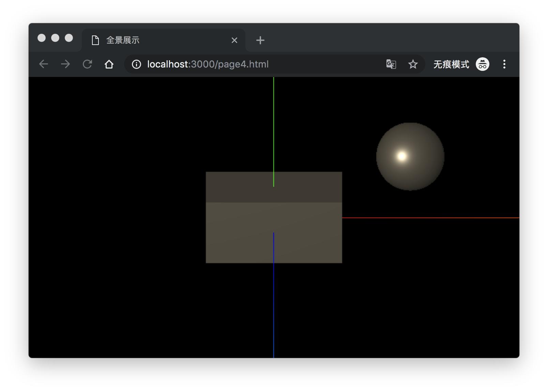Close the 全景展示 tab
Screen dimensions: 548x392
(x=234, y=40)
